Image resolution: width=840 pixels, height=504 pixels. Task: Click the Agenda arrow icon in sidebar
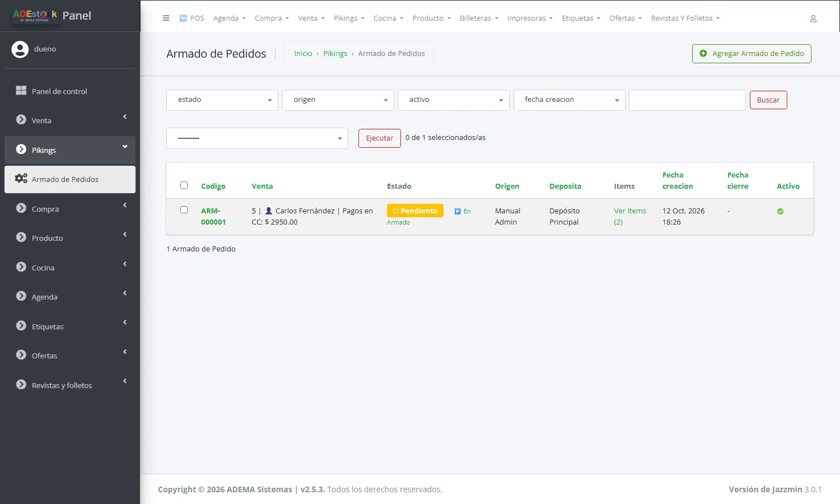(x=21, y=296)
